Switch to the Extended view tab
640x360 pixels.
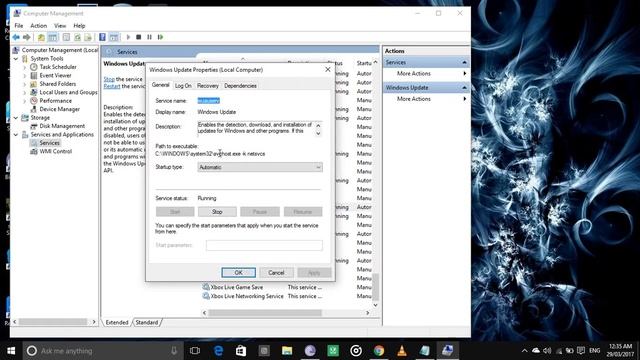tap(117, 322)
